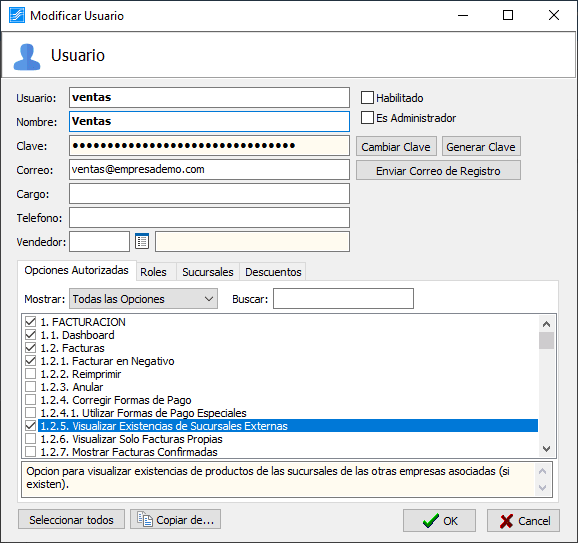Click the blue user avatar icon
Screen dimensions: 578x543
tap(27, 57)
